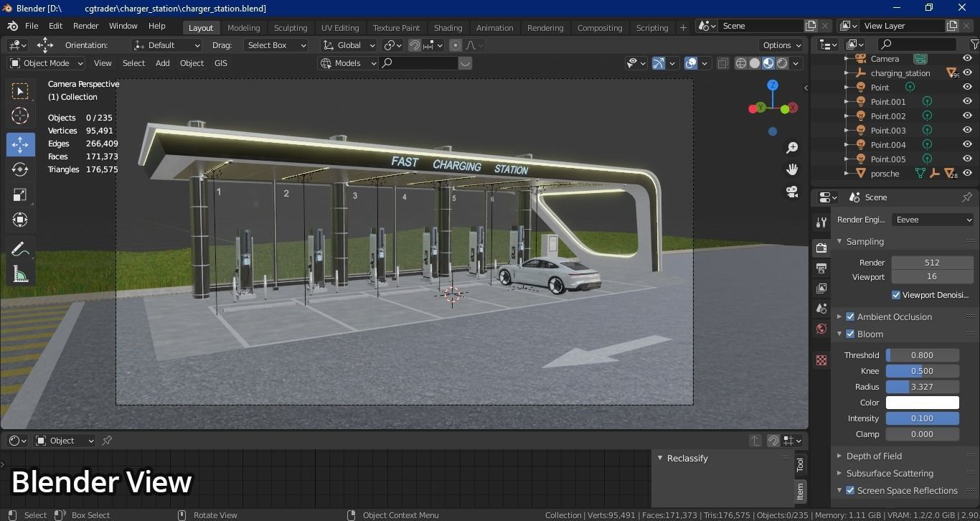Collapse the Reclassify panel
980x521 pixels.
pyautogui.click(x=660, y=458)
